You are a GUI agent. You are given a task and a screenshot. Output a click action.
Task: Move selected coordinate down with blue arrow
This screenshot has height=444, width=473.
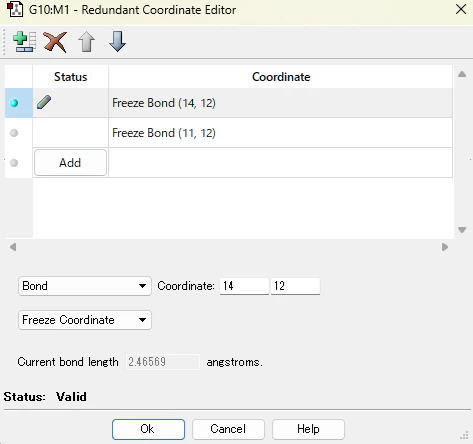(117, 42)
